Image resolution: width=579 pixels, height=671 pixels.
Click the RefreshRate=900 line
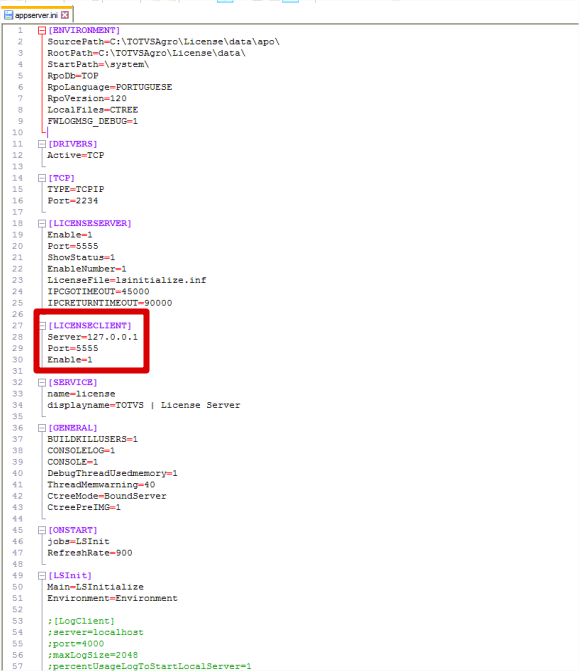89,553
